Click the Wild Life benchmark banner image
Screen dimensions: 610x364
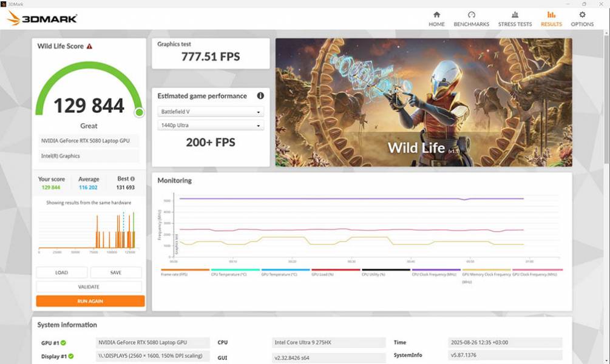[x=423, y=102]
